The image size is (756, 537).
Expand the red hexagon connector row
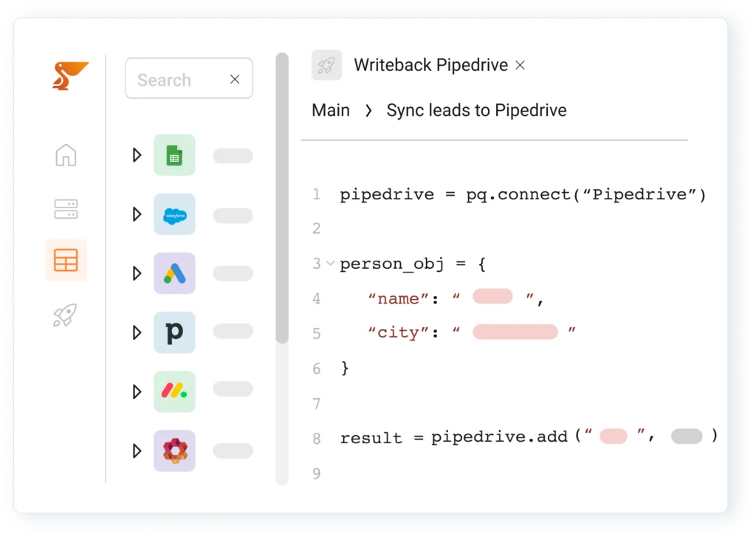point(137,451)
